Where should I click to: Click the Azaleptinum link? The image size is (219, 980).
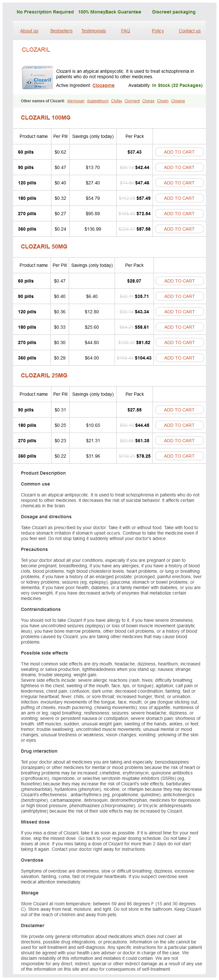98,101
